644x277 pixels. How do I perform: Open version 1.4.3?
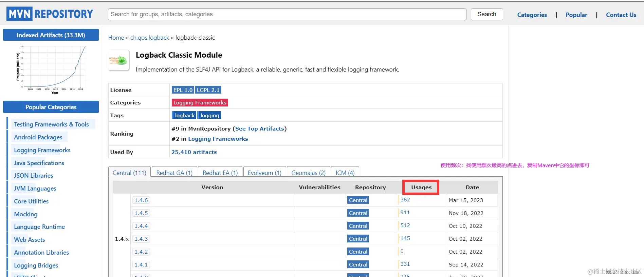141,239
